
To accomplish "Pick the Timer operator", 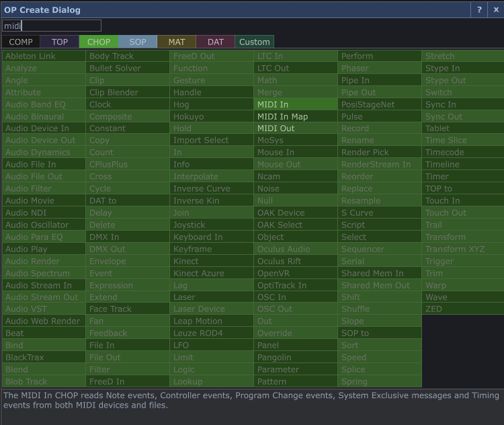I will [x=463, y=176].
